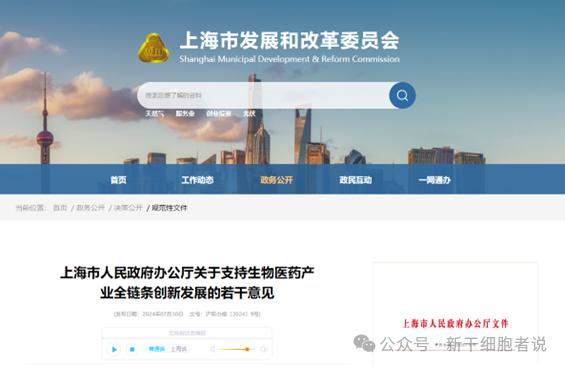
Task: Play the article audio reading
Action: tap(114, 349)
